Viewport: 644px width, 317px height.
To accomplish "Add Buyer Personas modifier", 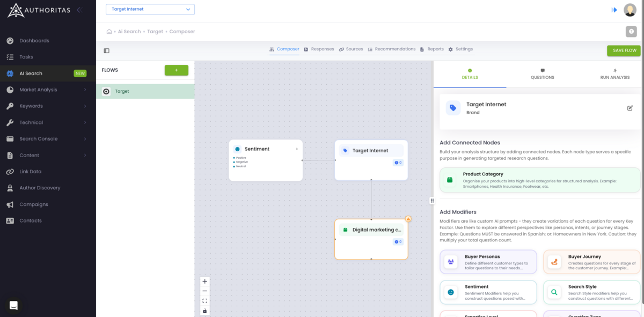I will [x=488, y=262].
